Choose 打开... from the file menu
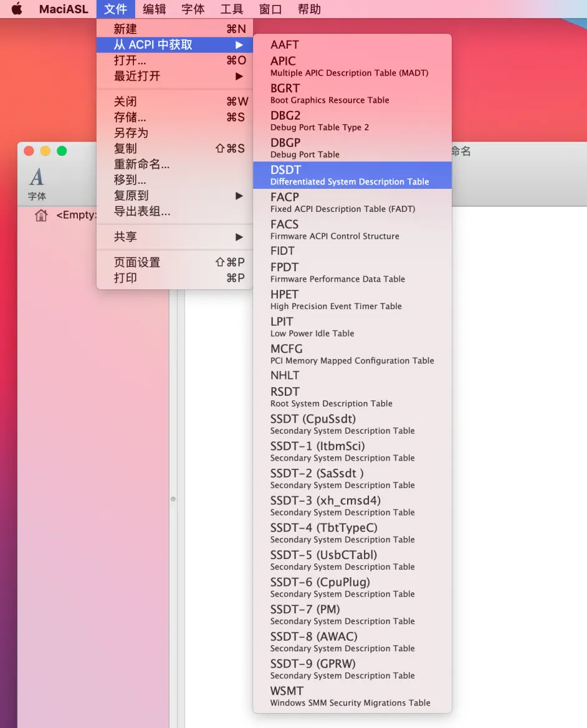 [x=174, y=60]
